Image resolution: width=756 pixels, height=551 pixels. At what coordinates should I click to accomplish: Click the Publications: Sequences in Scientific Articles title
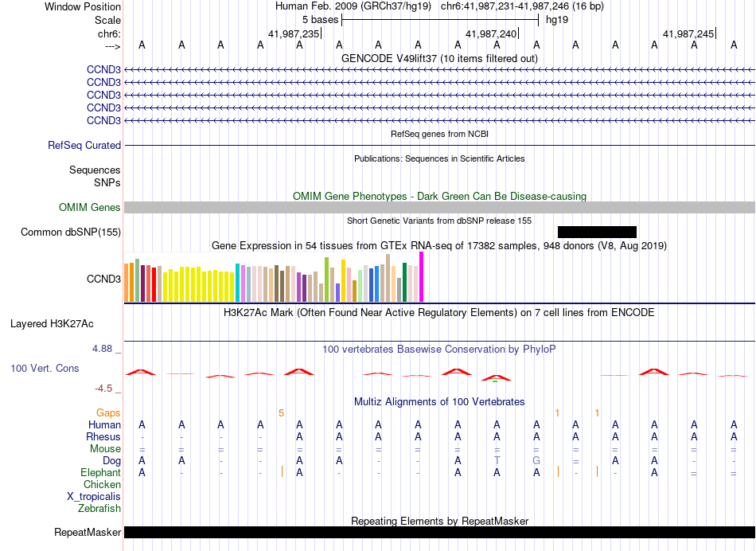439,158
